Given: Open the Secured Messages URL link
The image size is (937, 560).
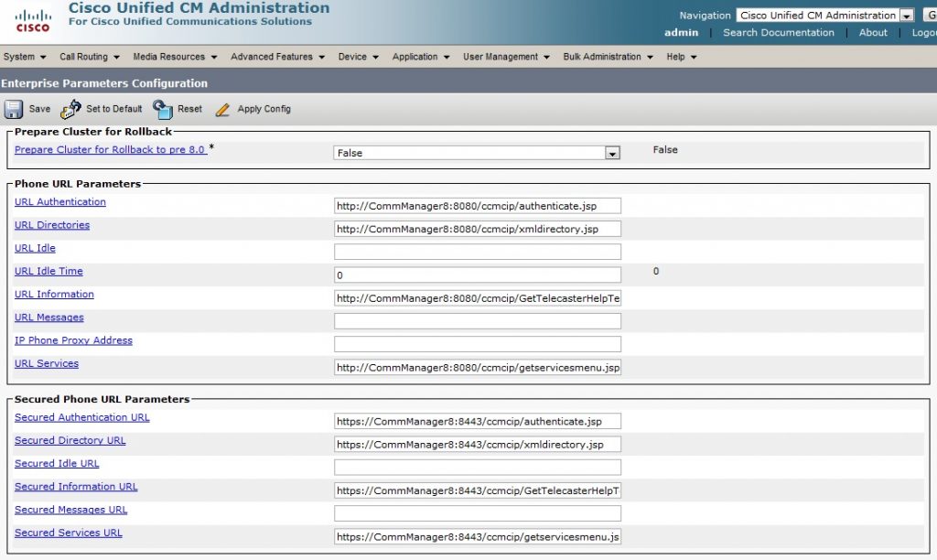Looking at the screenshot, I should [x=71, y=510].
